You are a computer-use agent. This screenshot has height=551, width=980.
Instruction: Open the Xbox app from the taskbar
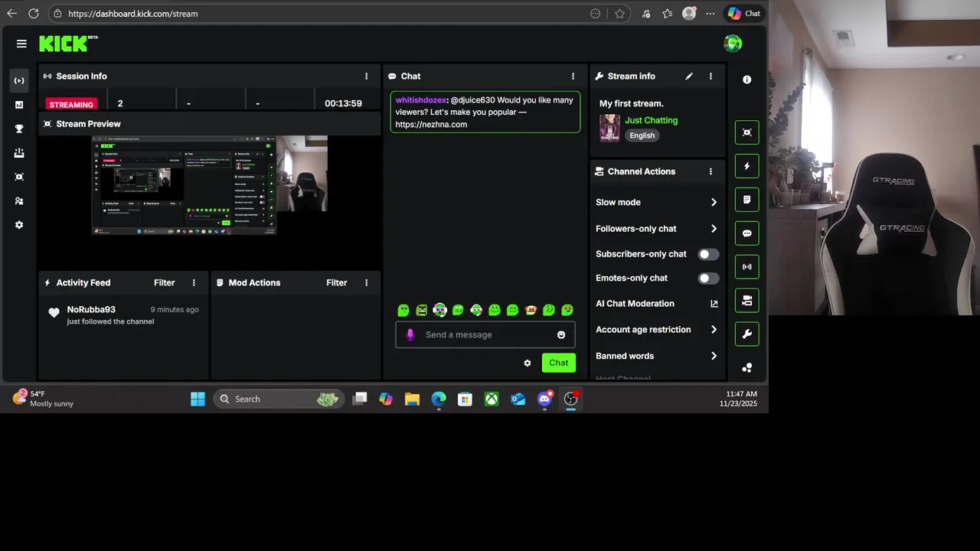[492, 399]
